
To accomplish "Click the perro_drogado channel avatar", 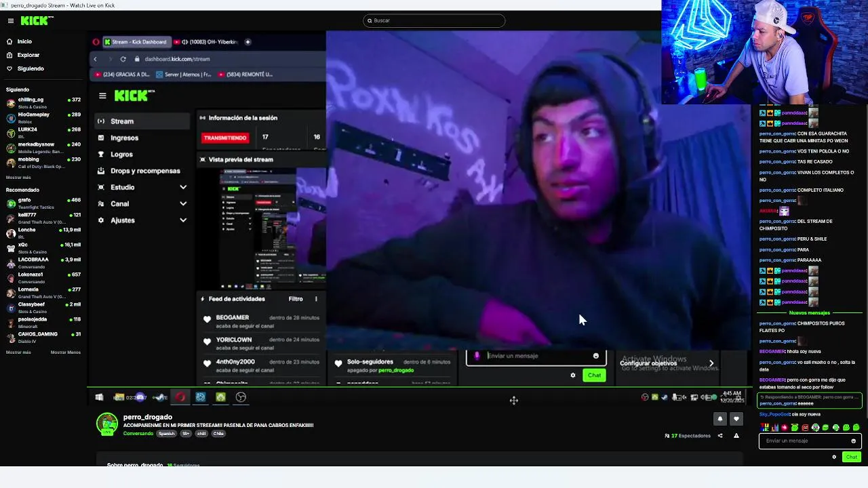I will click(107, 424).
